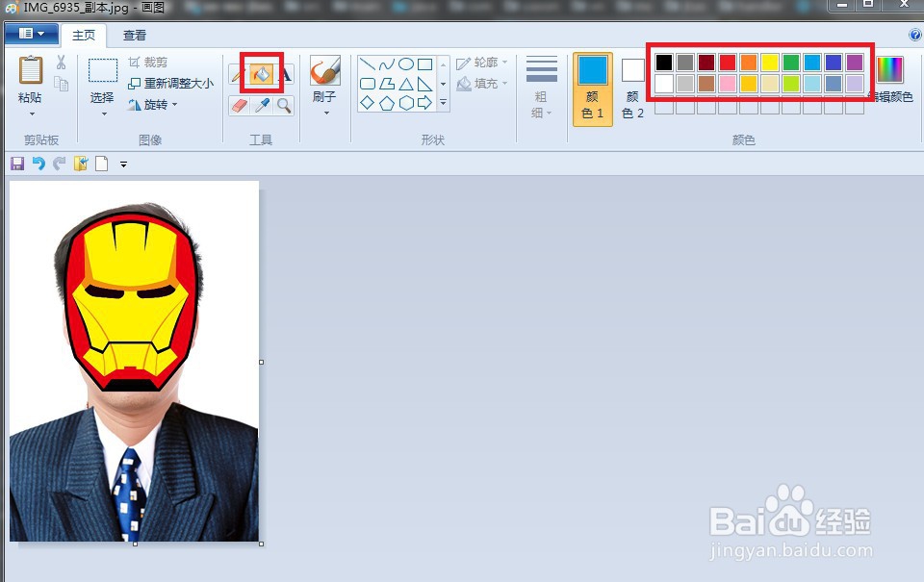Select the Color picker eyedropper tool
This screenshot has width=924, height=582.
click(x=262, y=106)
